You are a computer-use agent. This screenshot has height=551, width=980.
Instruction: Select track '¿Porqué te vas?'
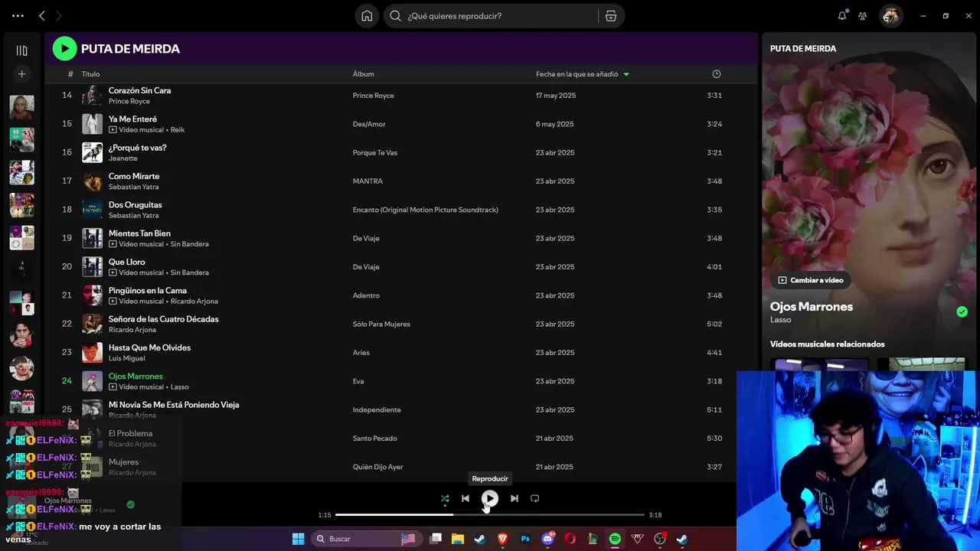[x=137, y=148]
